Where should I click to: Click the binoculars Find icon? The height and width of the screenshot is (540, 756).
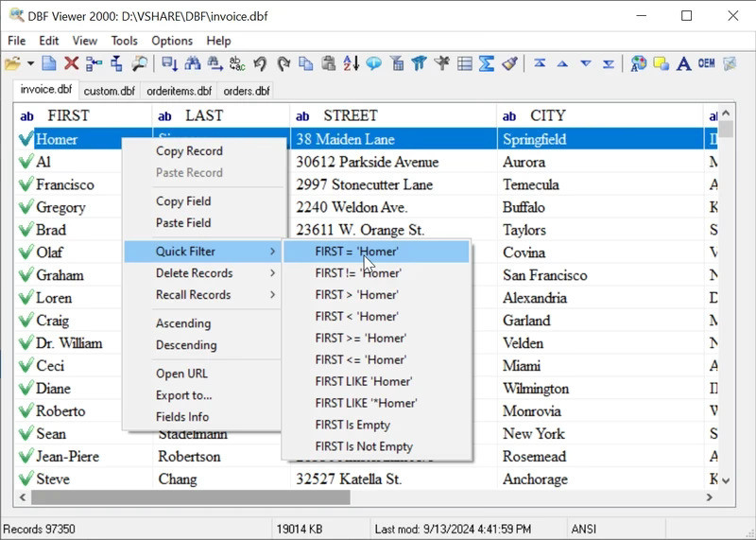(193, 63)
